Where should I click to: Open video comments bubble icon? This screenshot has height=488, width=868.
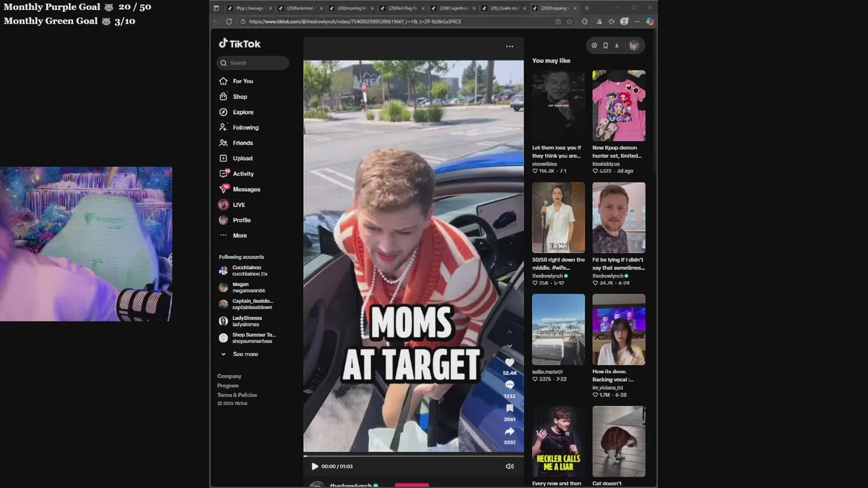(x=509, y=385)
